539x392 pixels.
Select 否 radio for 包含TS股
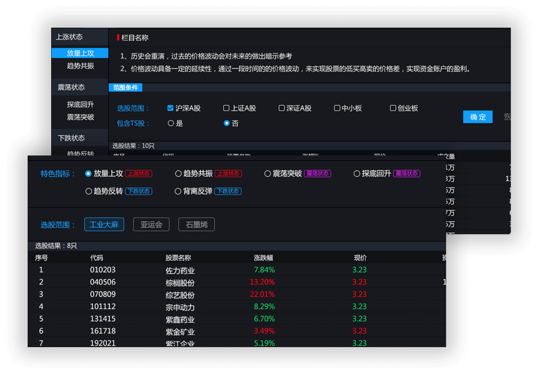coord(227,123)
